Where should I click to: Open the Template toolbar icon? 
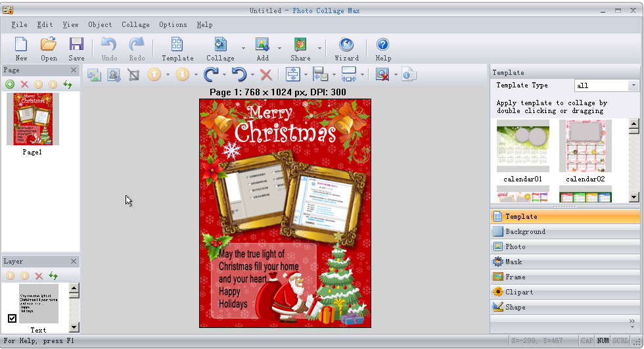[177, 44]
